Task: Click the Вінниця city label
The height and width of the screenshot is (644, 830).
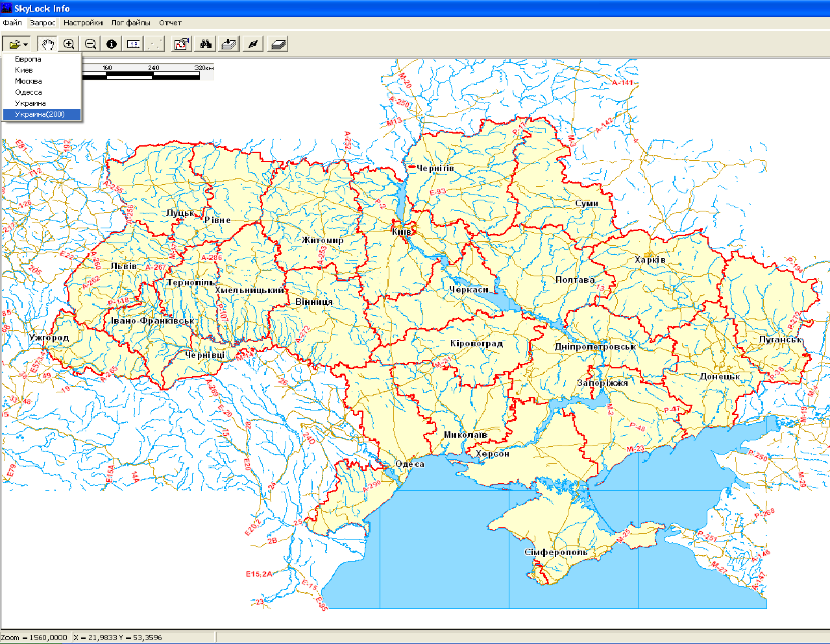Action: [314, 302]
